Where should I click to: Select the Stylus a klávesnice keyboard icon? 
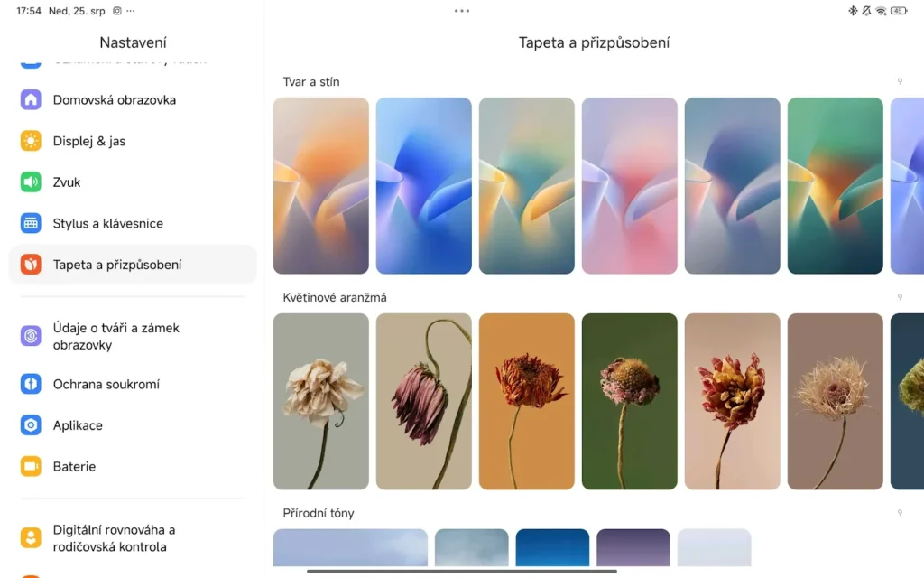click(31, 223)
